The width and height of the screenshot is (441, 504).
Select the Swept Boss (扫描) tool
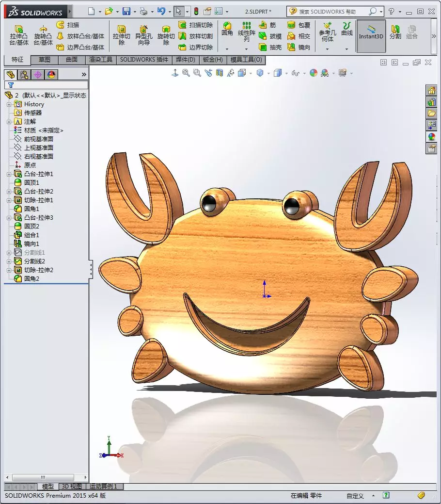click(x=68, y=25)
